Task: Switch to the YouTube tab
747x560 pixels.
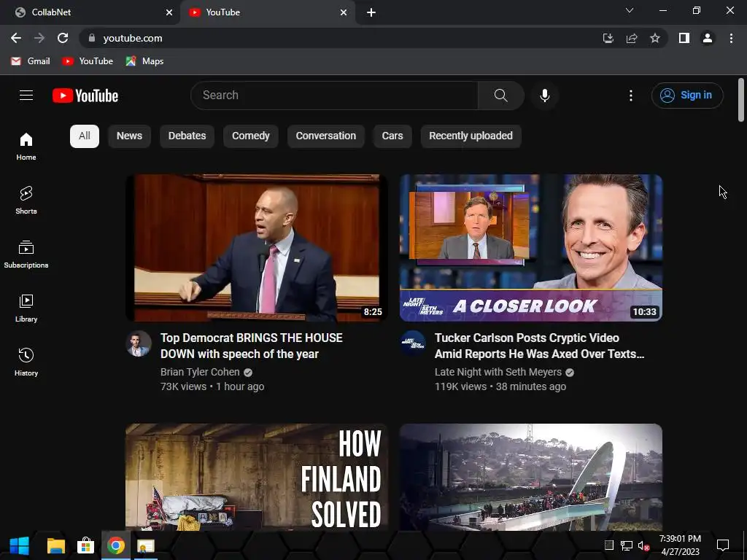Action: [267, 12]
